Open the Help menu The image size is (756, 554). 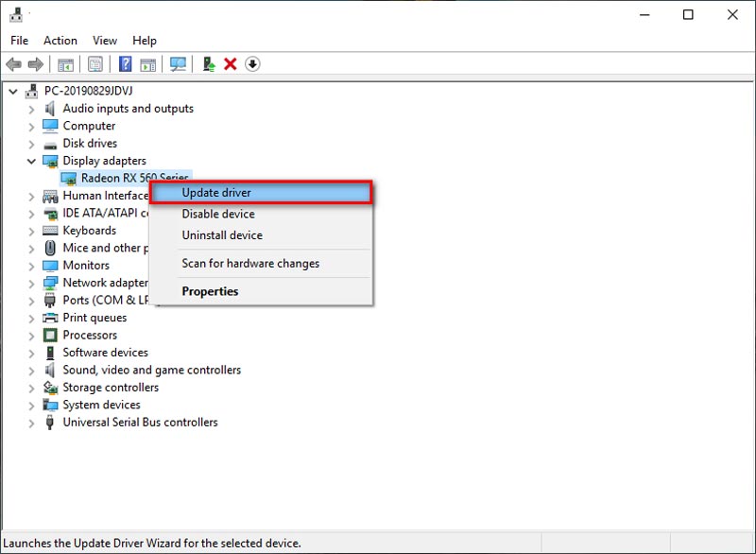click(145, 41)
